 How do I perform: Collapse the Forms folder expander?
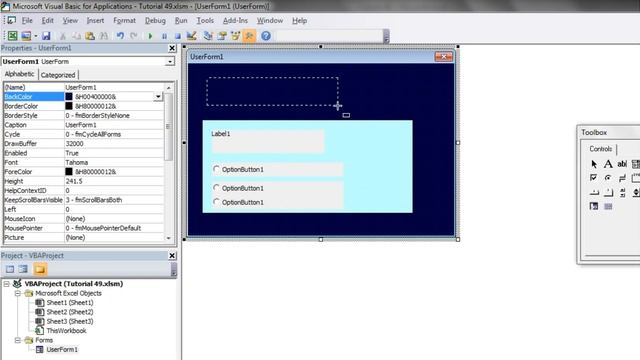click(x=18, y=340)
